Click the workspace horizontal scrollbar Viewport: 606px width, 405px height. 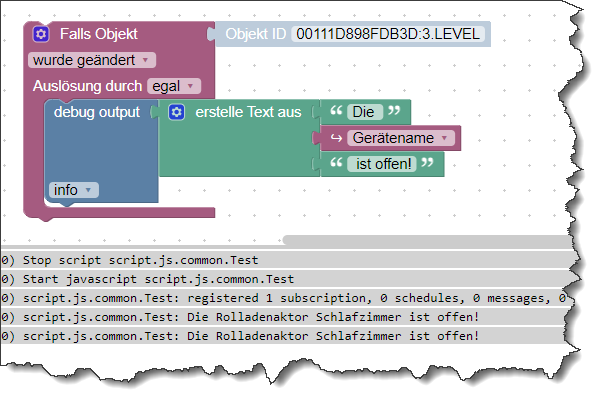point(420,240)
